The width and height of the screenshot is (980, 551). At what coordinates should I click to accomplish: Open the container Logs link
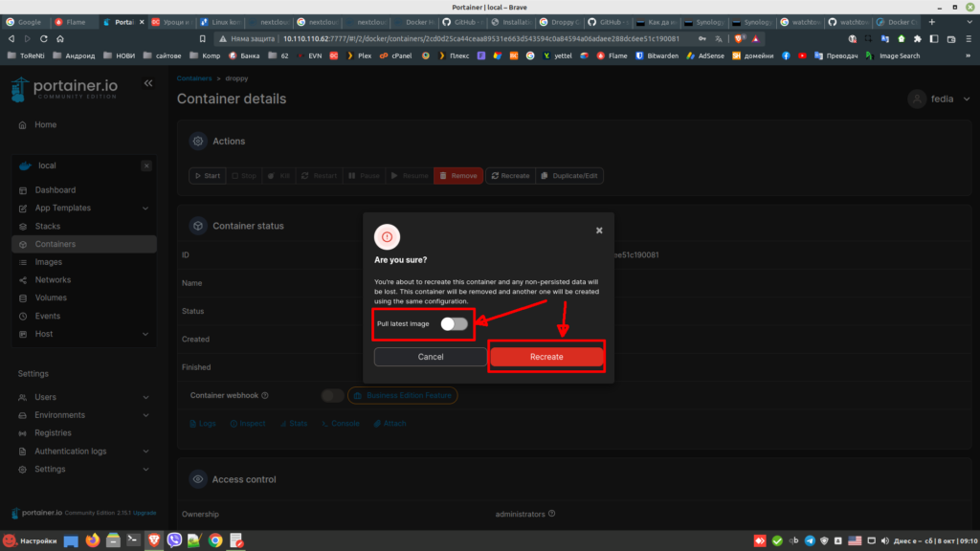pos(203,424)
